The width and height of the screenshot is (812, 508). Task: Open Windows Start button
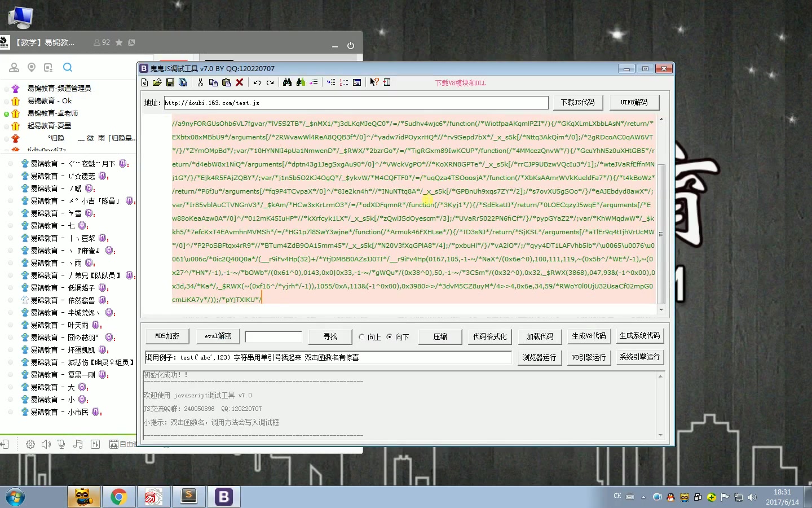coord(15,497)
